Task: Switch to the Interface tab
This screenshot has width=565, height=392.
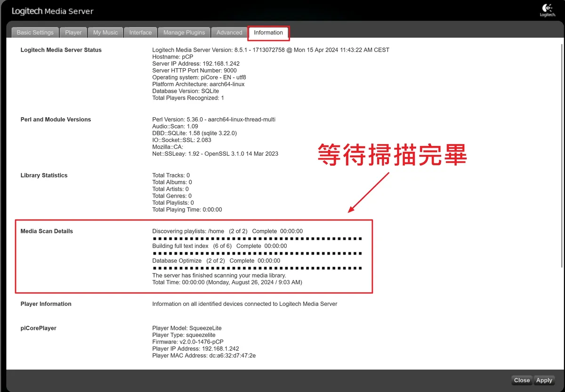Action: (x=141, y=32)
